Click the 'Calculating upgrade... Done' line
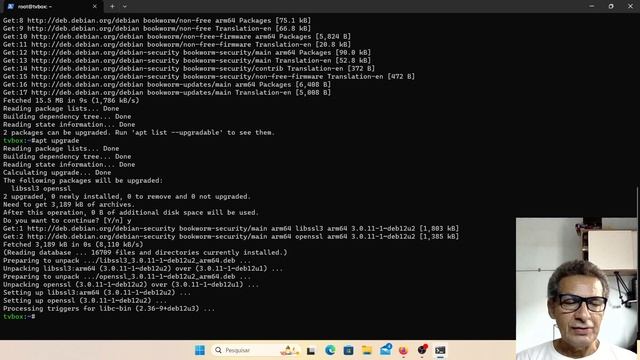This screenshot has height=360, width=640. tap(57, 172)
